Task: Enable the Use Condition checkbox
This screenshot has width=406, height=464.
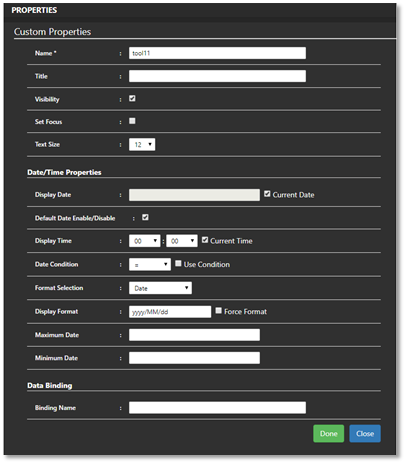Action: 178,264
